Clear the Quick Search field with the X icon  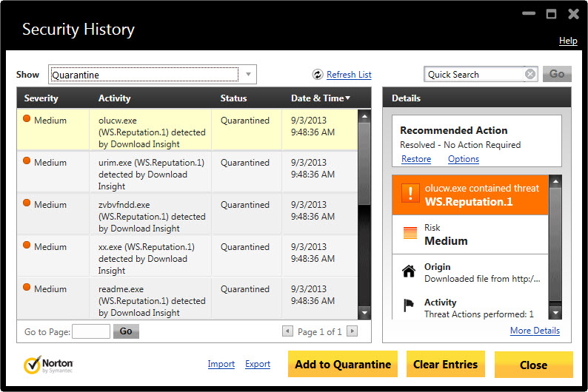point(530,74)
